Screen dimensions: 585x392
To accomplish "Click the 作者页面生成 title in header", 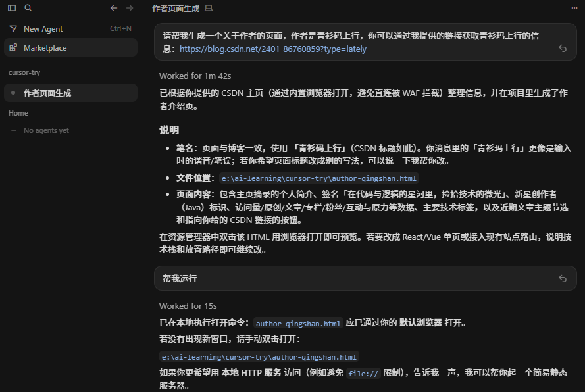I will tap(176, 8).
